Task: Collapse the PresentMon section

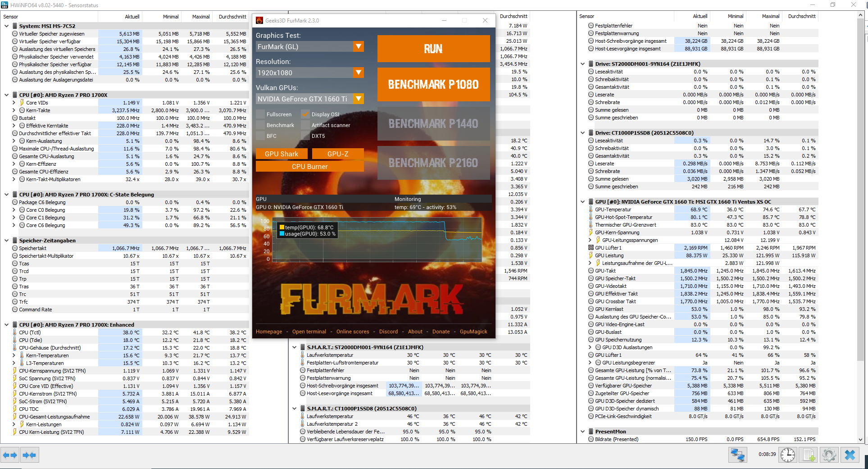Action: pyautogui.click(x=582, y=432)
